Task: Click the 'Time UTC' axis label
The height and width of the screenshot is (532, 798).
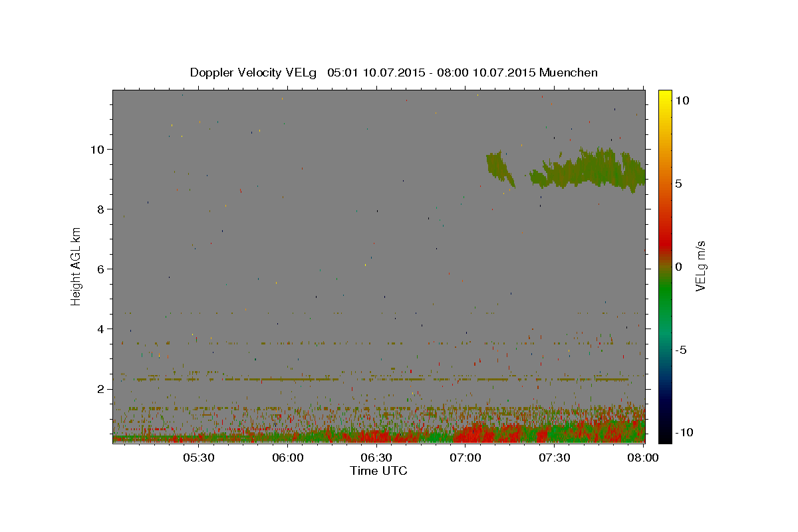Action: (378, 471)
